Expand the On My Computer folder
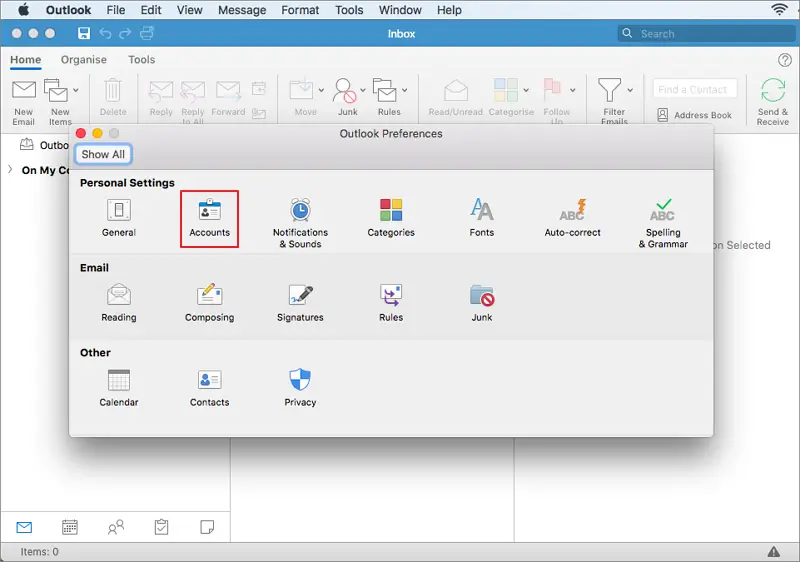Viewport: 800px width, 562px height. point(10,169)
